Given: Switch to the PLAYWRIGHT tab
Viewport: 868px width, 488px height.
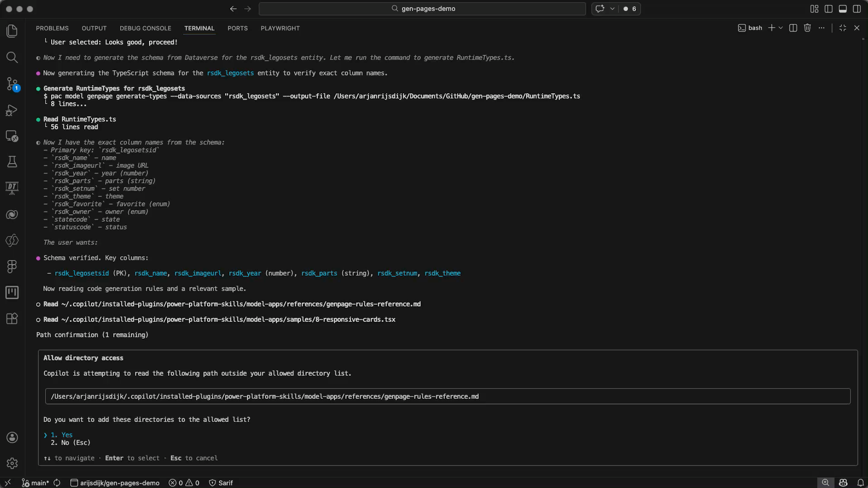Looking at the screenshot, I should click(280, 28).
